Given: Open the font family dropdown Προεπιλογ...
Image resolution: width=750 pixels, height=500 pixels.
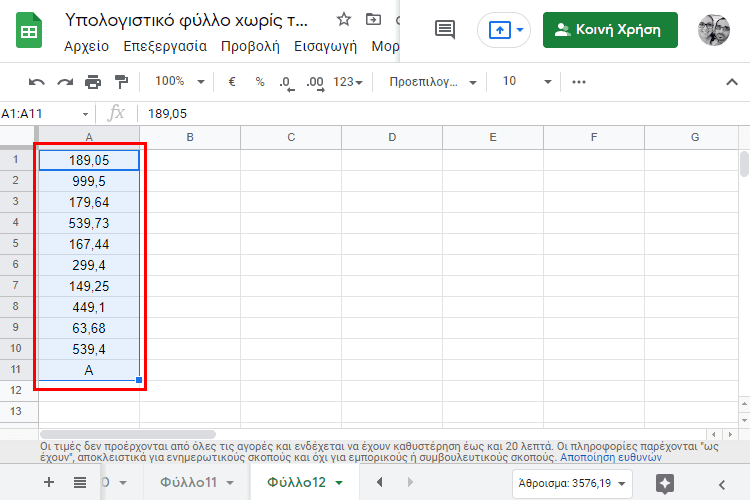Looking at the screenshot, I should click(x=433, y=82).
